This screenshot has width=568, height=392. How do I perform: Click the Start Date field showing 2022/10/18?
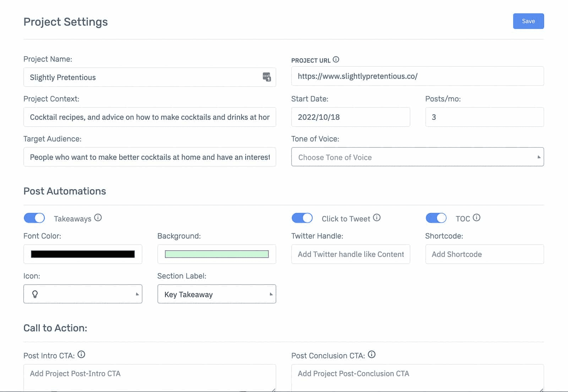click(x=351, y=117)
